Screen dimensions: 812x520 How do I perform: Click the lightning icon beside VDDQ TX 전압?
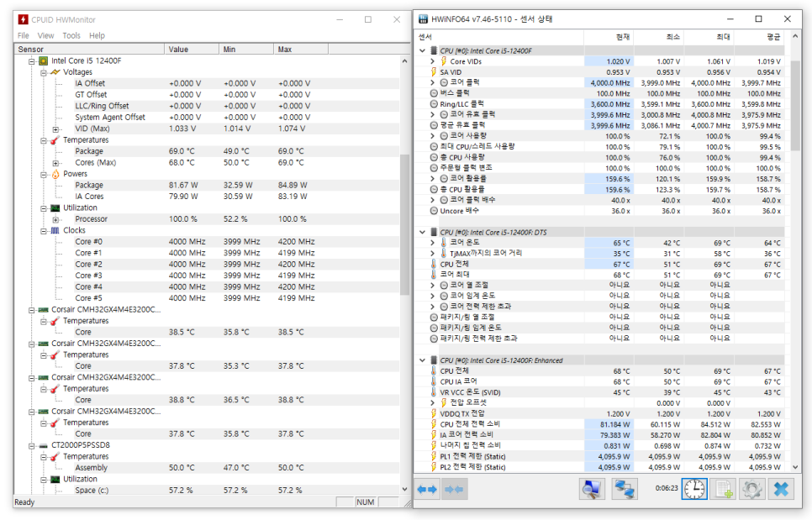[434, 413]
